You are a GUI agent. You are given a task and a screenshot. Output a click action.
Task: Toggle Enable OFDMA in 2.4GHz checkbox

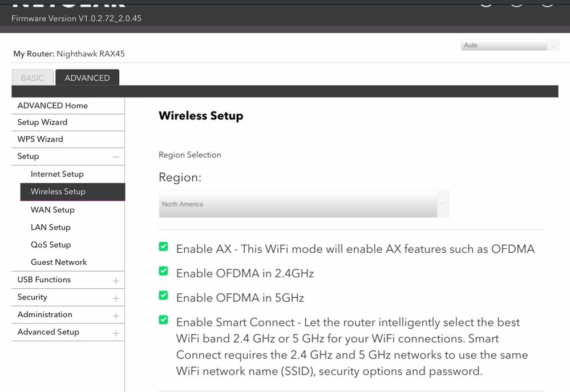[164, 271]
